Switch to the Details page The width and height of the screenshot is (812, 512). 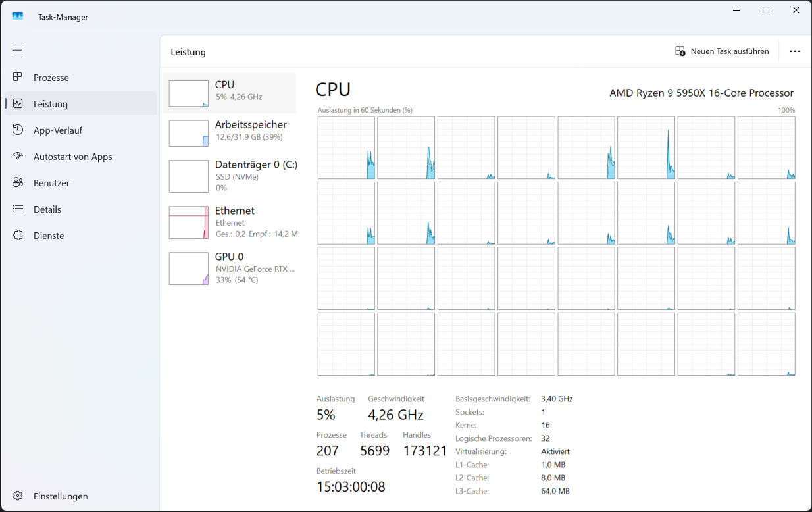pos(80,209)
